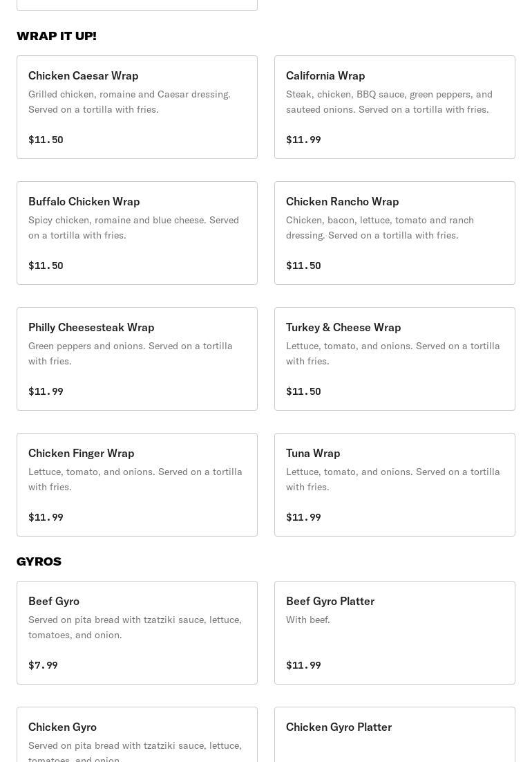Choose the Beef Gyro Platter card
The width and height of the screenshot is (532, 762).
(395, 633)
